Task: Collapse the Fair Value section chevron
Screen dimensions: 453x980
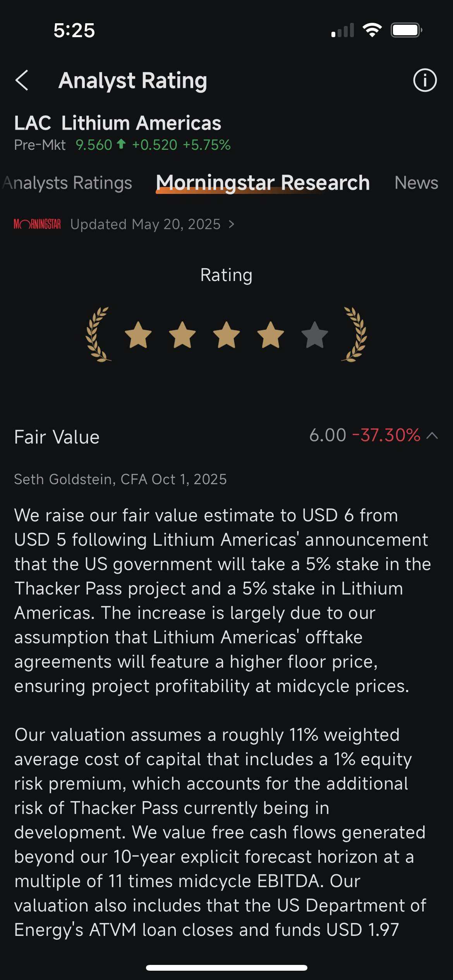Action: [432, 436]
